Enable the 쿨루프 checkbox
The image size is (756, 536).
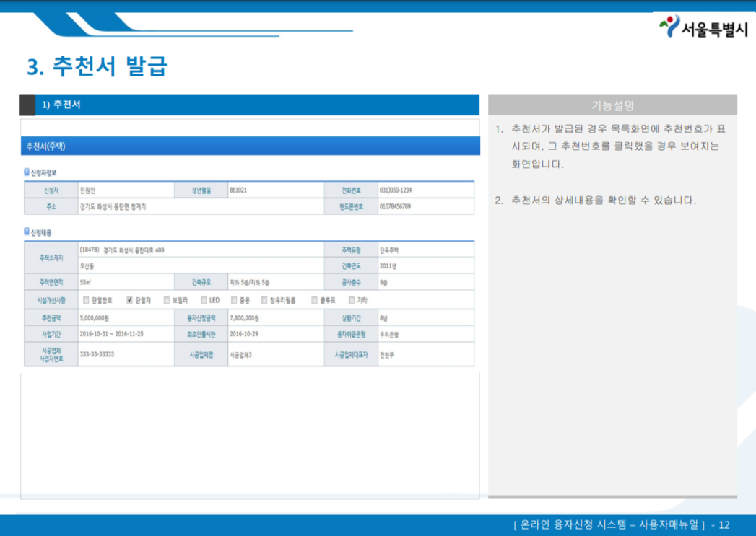pyautogui.click(x=313, y=299)
